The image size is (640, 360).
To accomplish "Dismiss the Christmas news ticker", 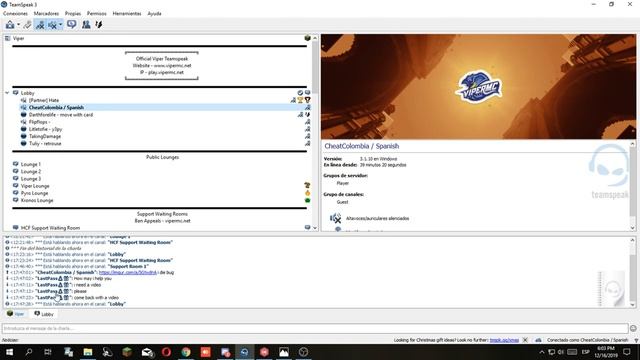I will point(525,340).
